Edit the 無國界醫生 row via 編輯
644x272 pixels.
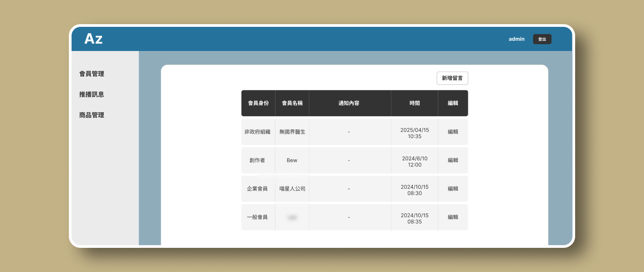click(453, 132)
